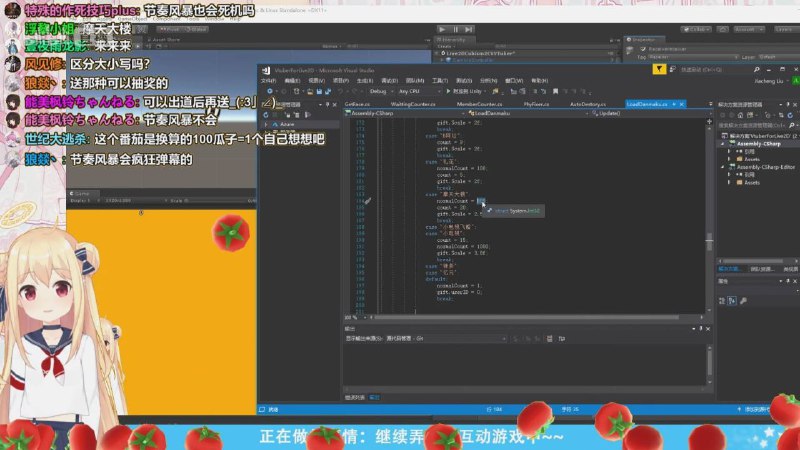Viewport: 800px width, 450px height.
Task: Switch to the GetFace.cs tab
Action: (x=357, y=104)
